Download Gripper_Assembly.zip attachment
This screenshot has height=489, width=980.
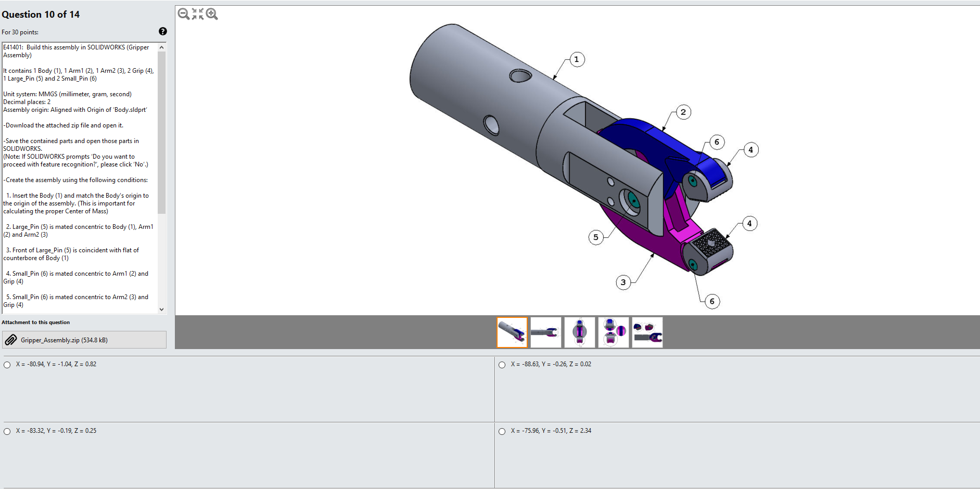tap(84, 340)
